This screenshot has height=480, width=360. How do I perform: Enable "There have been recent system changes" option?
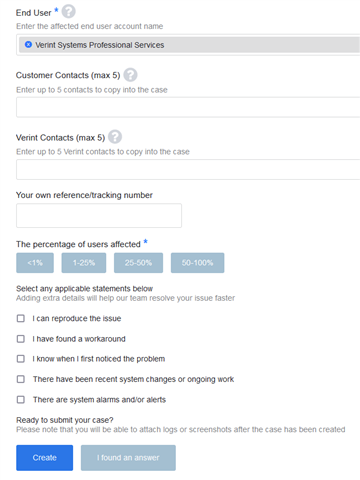coord(21,379)
